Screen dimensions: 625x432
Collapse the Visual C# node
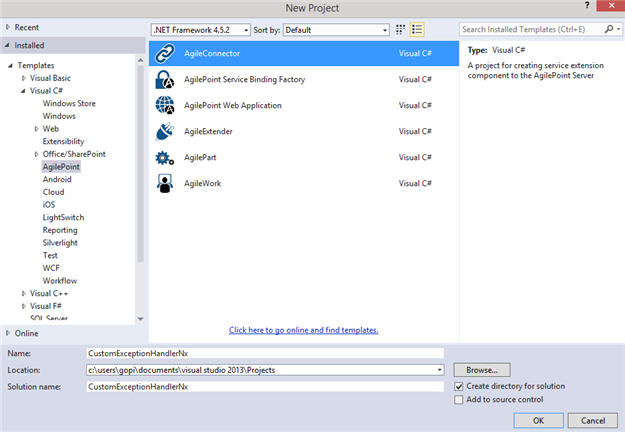point(23,91)
